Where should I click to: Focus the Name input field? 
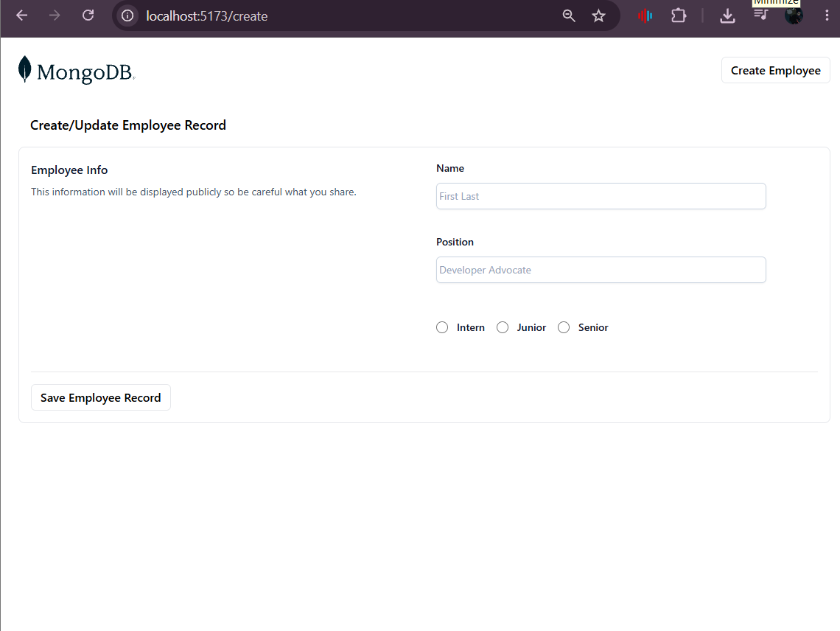point(601,196)
